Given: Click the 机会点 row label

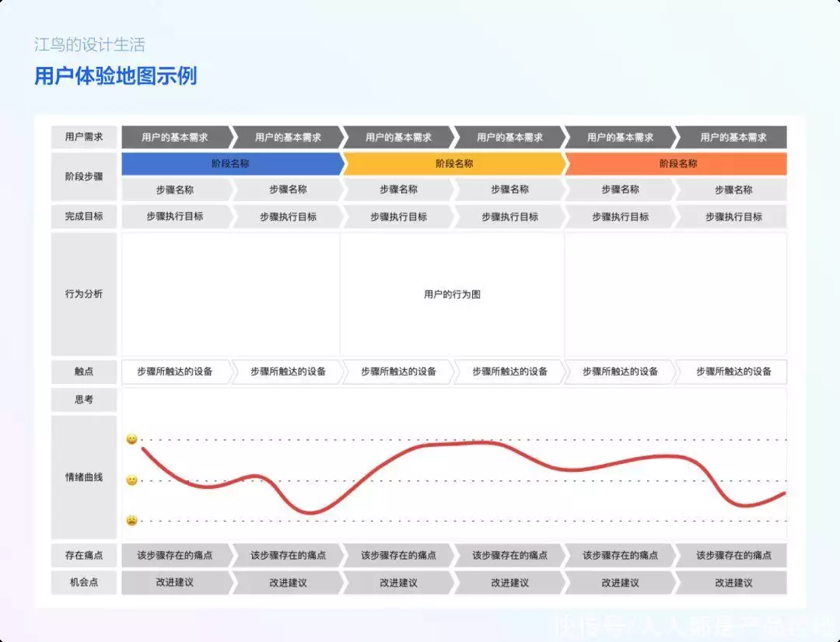Looking at the screenshot, I should pyautogui.click(x=84, y=583).
